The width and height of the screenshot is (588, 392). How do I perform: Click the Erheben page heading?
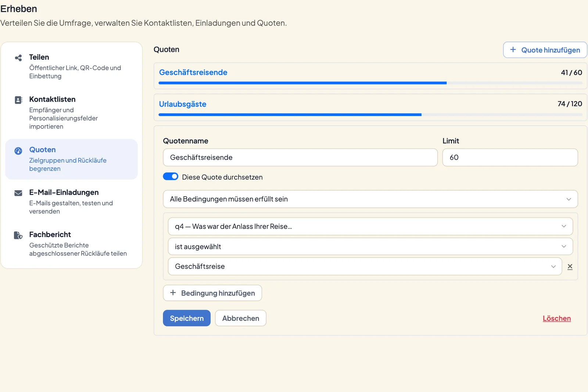coord(19,9)
